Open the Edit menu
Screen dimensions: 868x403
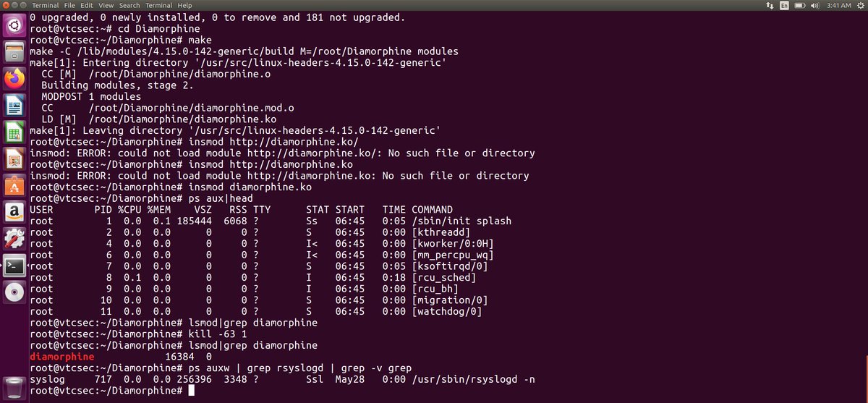(87, 5)
